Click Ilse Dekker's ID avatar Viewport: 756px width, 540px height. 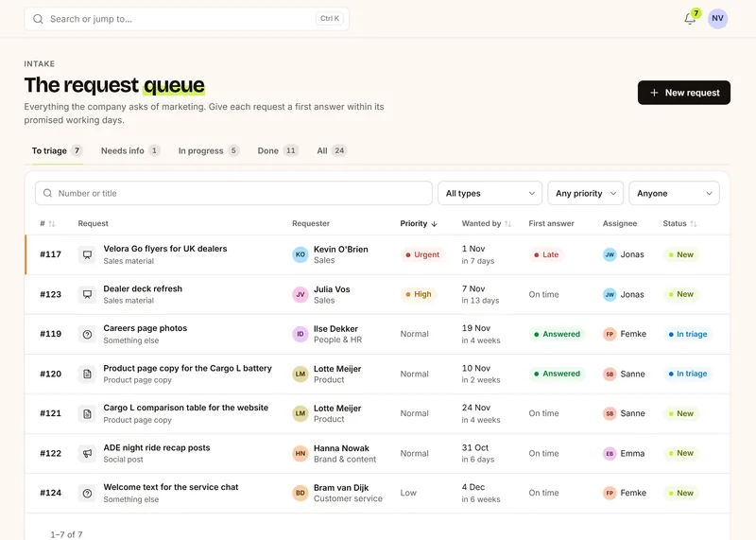[301, 334]
